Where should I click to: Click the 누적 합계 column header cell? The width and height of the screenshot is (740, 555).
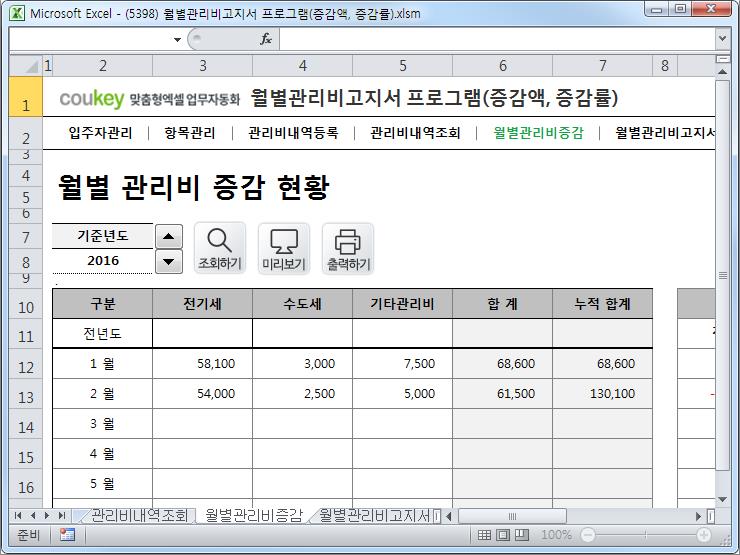coord(603,304)
